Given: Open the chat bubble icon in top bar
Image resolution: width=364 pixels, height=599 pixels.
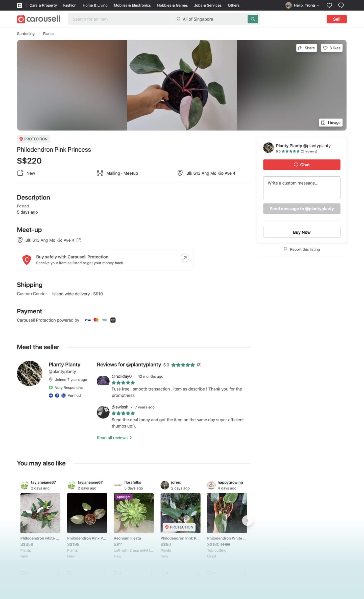Looking at the screenshot, I should [341, 5].
